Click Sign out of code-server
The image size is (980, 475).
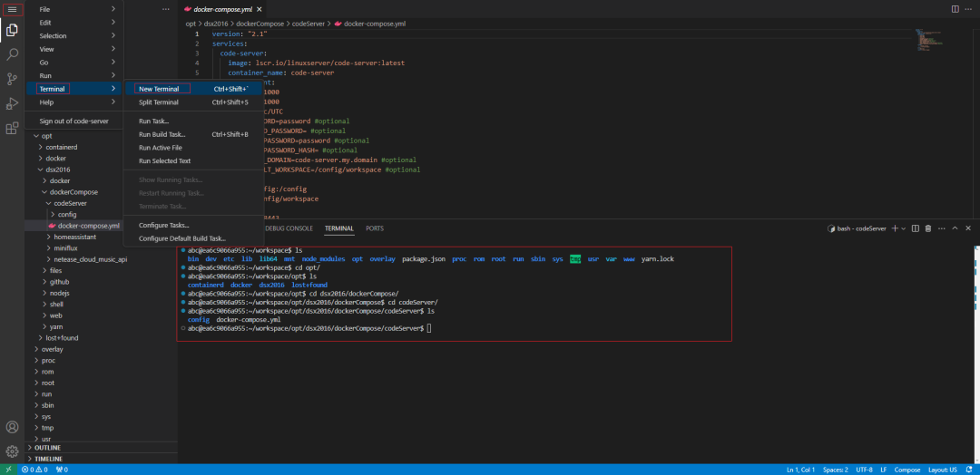(x=73, y=121)
